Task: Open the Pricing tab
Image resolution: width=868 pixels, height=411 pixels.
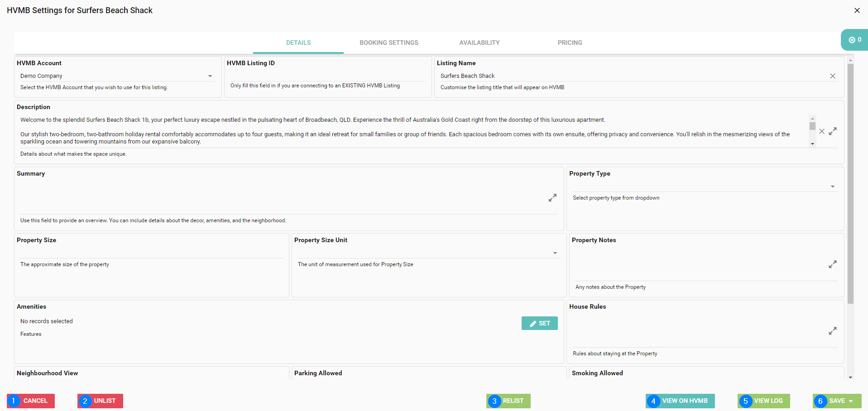Action: 570,43
